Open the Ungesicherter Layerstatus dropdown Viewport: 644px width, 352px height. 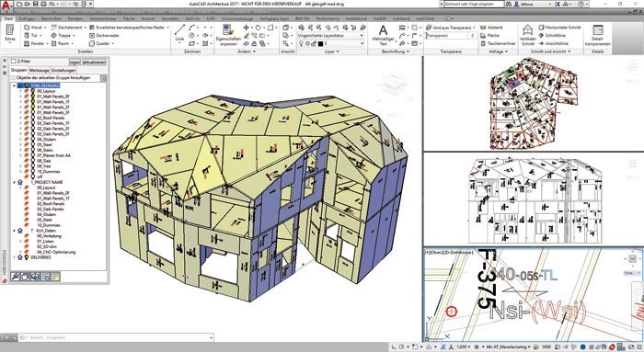(330, 35)
